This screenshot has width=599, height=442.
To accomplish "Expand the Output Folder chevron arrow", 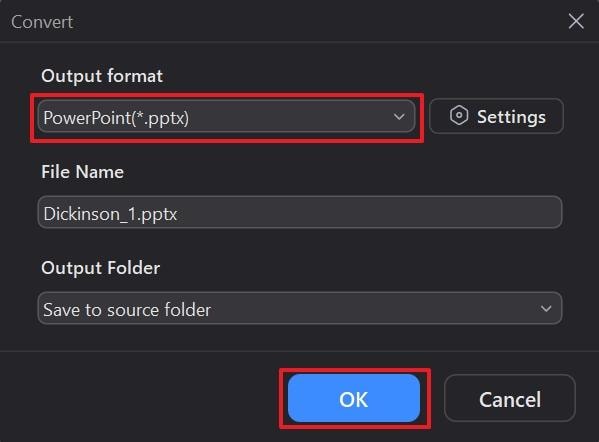I will click(x=546, y=308).
